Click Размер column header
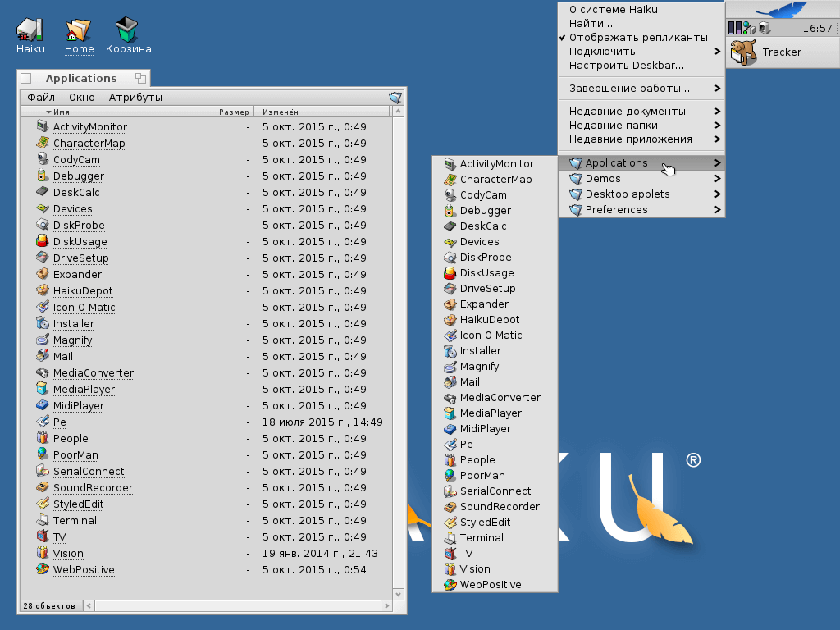Screen dimensions: 840x630 (x=215, y=112)
